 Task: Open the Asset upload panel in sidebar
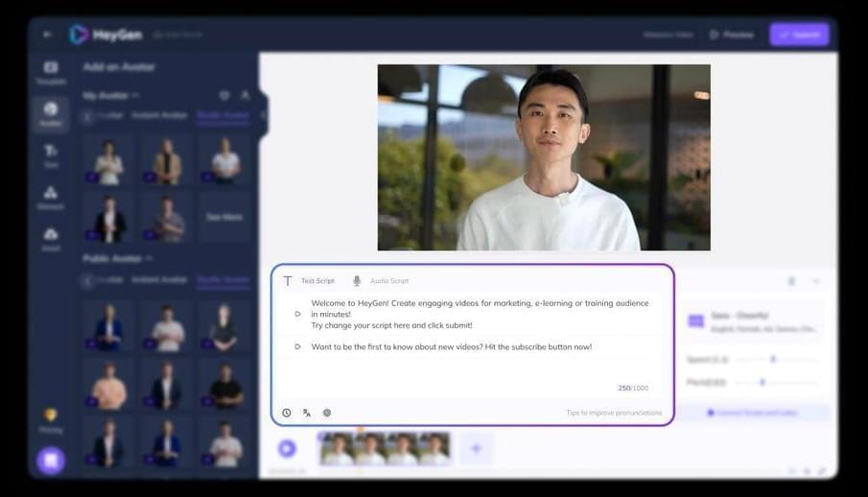click(x=51, y=238)
